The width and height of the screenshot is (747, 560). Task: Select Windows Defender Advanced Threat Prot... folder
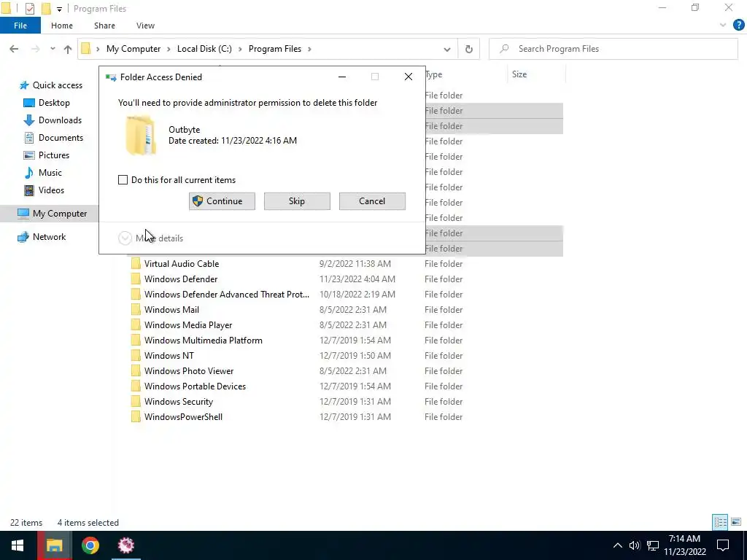tap(227, 295)
